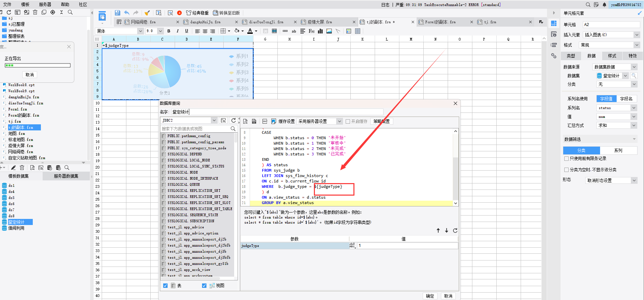Viewport: 644px width, 300px height.
Task: Click the 确定 button in query dialog
Action: (430, 296)
